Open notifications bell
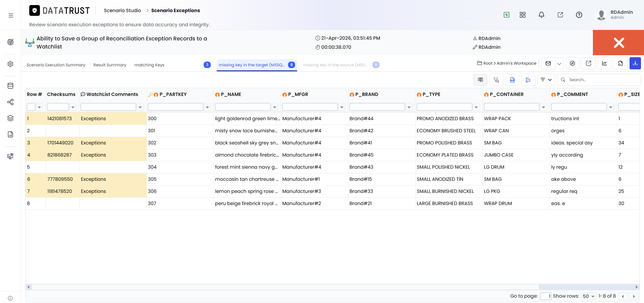The height and width of the screenshot is (303, 644). [x=541, y=15]
